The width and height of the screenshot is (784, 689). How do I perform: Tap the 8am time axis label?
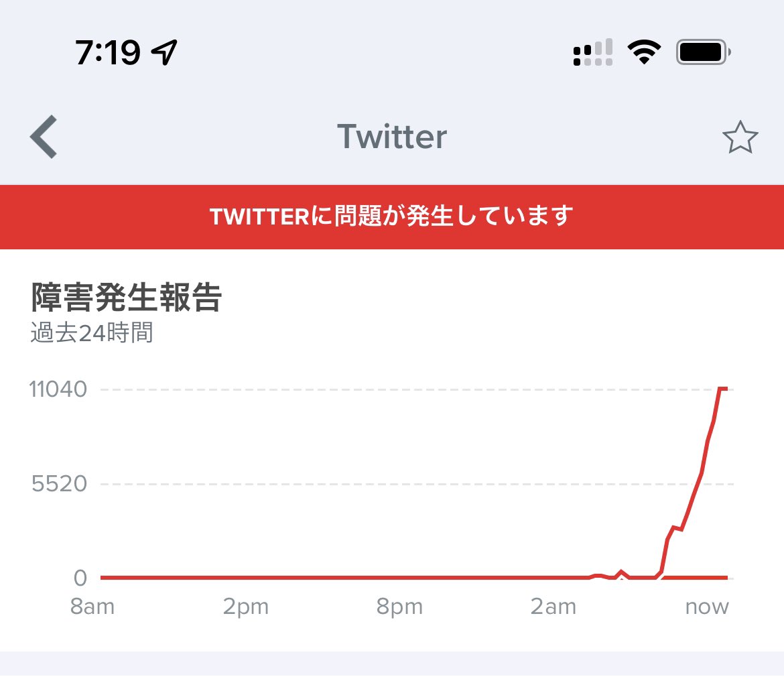(x=92, y=607)
